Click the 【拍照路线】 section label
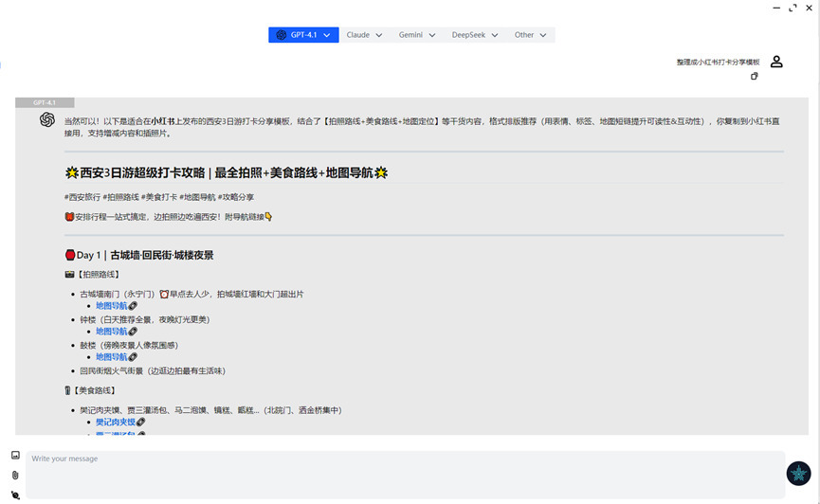The image size is (820, 504). pyautogui.click(x=93, y=275)
